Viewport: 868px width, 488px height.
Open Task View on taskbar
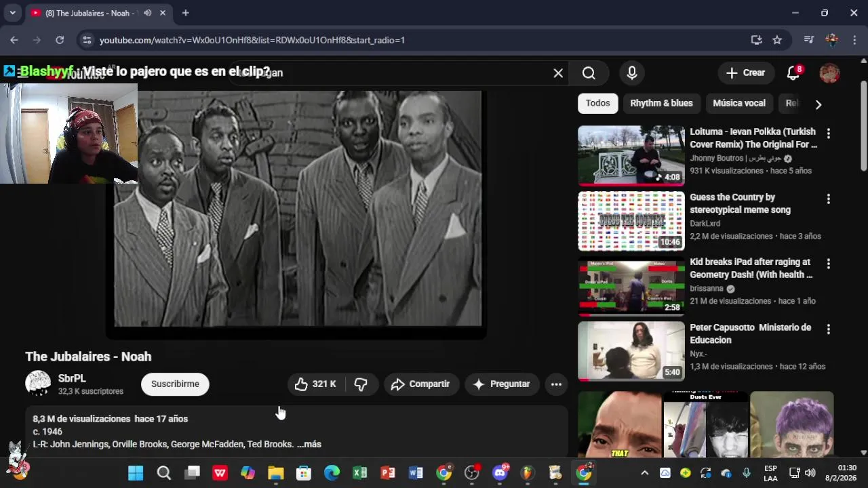coord(193,473)
